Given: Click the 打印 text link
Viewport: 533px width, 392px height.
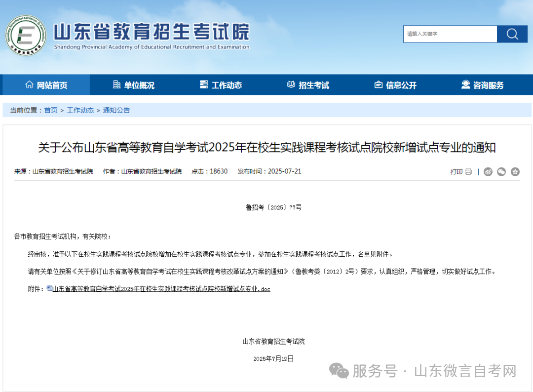Looking at the screenshot, I should click(x=456, y=172).
